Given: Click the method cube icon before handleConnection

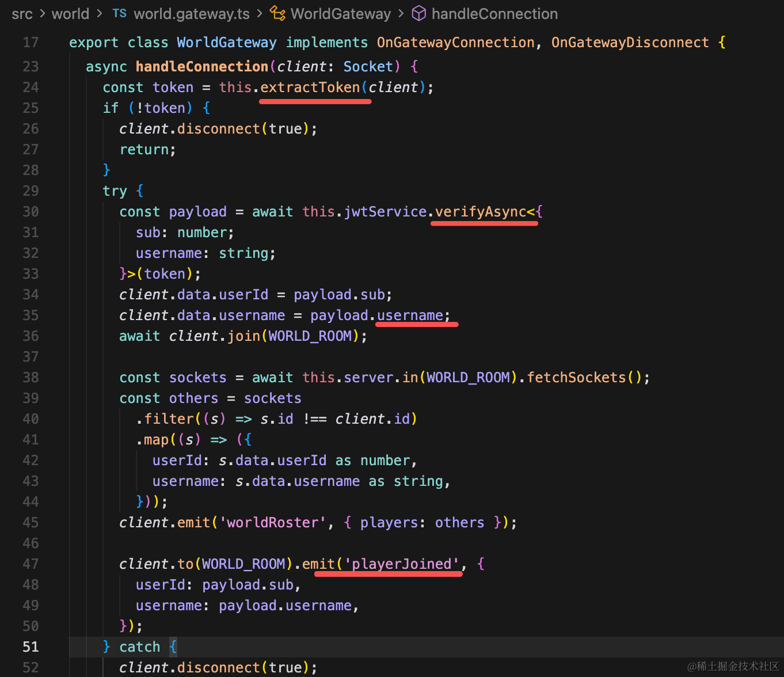Looking at the screenshot, I should [x=419, y=13].
